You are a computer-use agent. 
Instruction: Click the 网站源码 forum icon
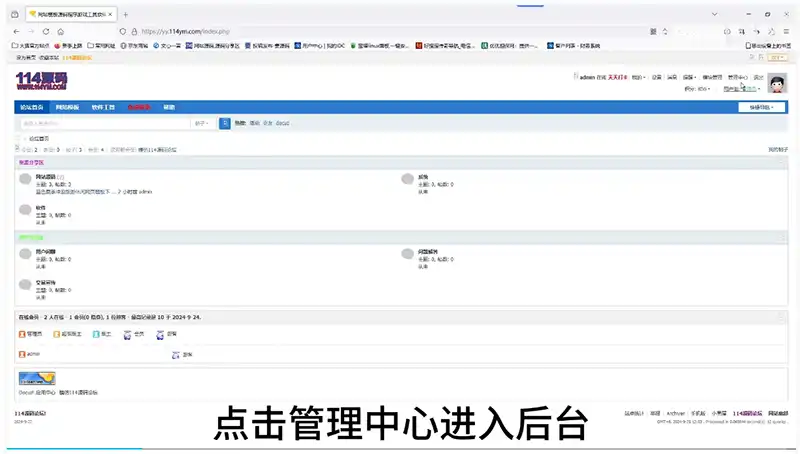(x=24, y=179)
